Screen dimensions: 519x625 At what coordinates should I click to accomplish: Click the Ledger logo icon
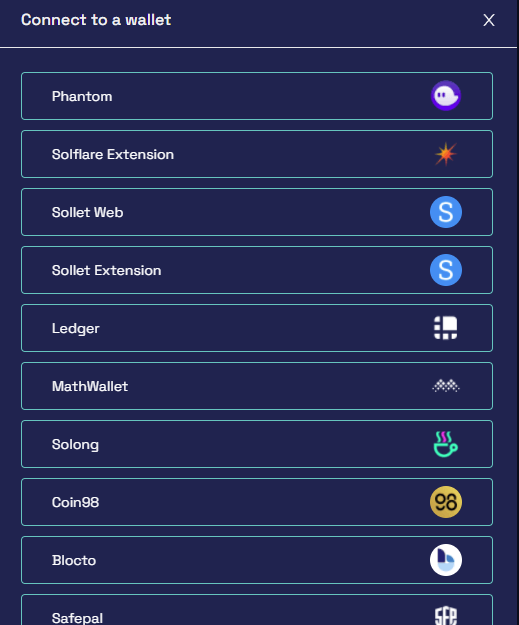click(x=446, y=328)
